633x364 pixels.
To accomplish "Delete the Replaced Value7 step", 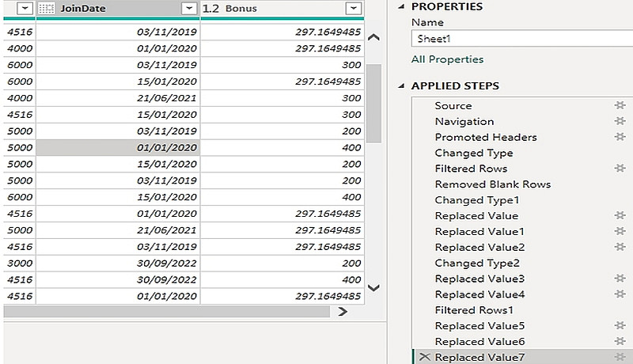I will (424, 357).
